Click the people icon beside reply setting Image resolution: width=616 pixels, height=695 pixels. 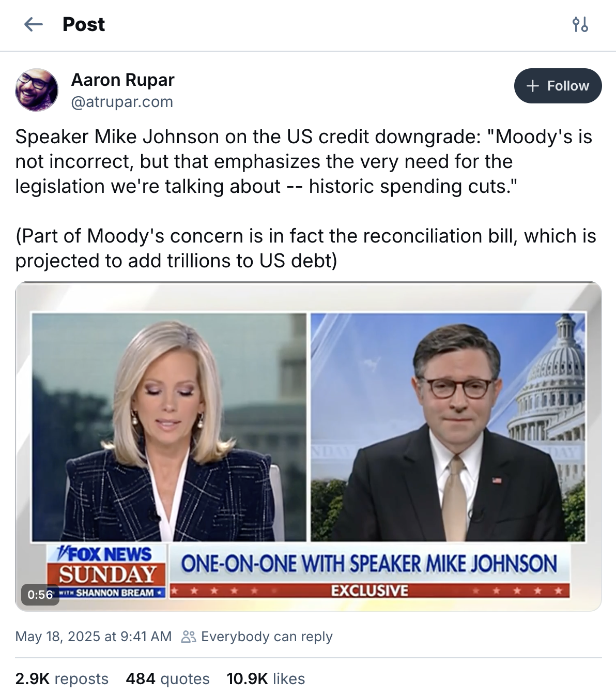click(189, 637)
